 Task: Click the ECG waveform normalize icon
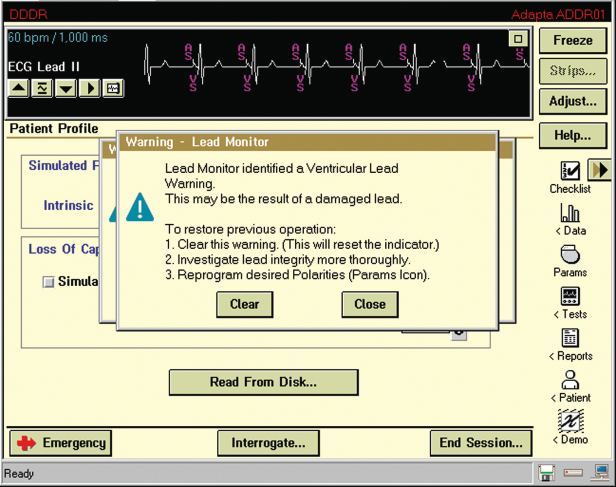(42, 89)
